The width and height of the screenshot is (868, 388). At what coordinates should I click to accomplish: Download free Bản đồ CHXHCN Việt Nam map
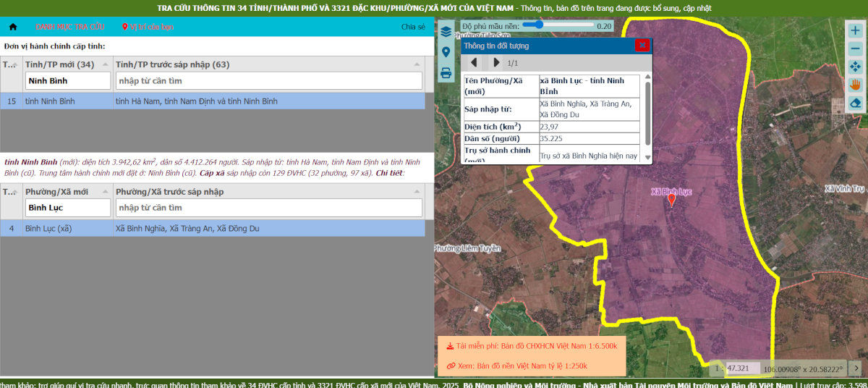pos(531,346)
